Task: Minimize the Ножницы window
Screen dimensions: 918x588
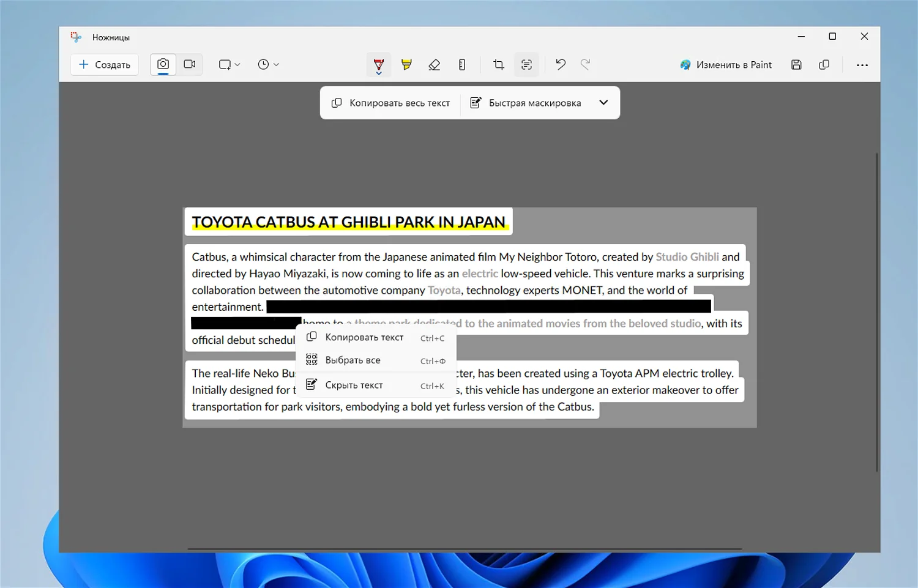Action: tap(801, 37)
